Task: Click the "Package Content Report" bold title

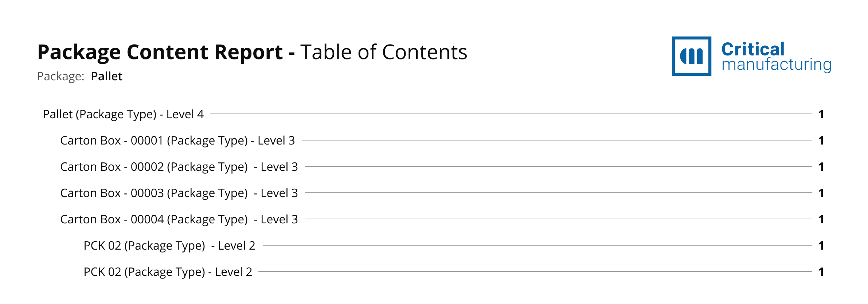Action: (x=160, y=52)
